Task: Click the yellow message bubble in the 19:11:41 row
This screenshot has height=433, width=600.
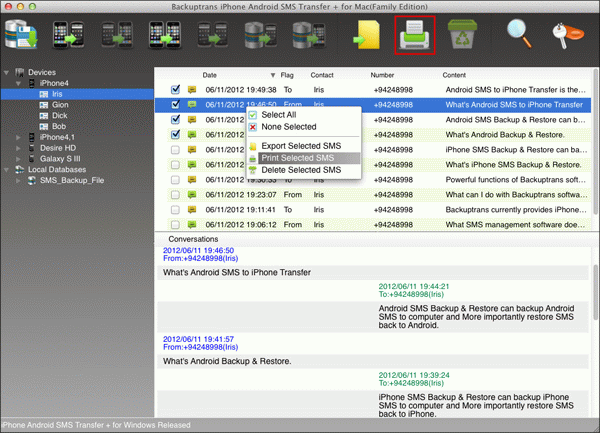Action: [x=192, y=210]
